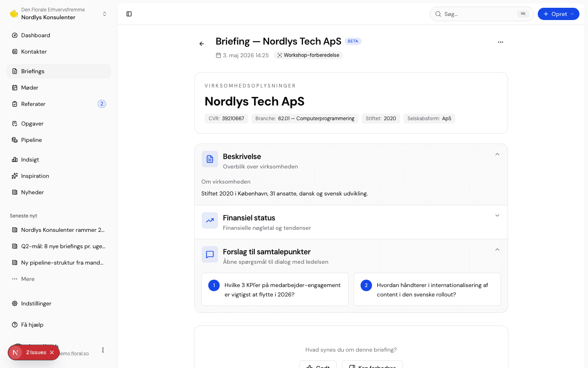Click the search magnifier icon
Screen dimensions: 588x368
438,14
